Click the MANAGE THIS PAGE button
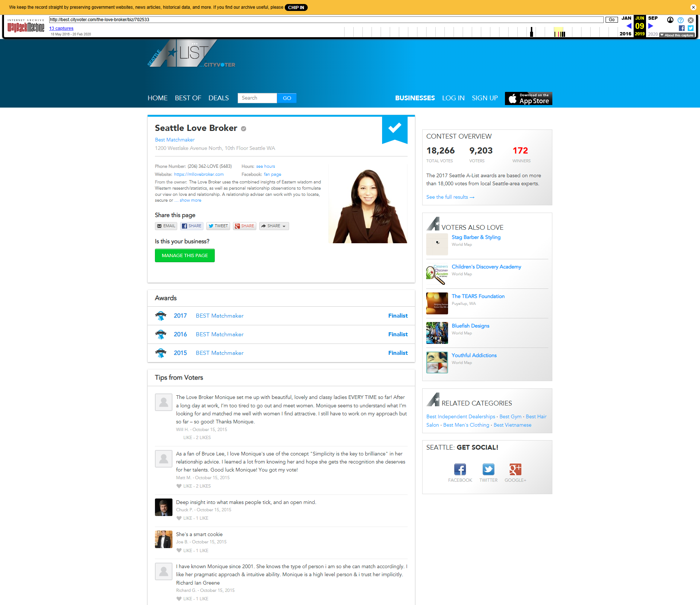 click(x=184, y=256)
